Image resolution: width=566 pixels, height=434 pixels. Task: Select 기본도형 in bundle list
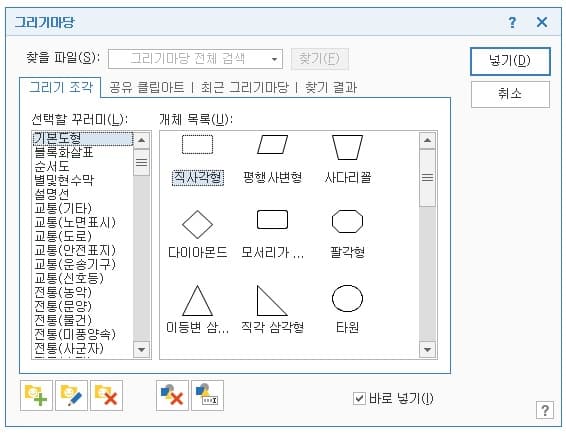(x=83, y=139)
